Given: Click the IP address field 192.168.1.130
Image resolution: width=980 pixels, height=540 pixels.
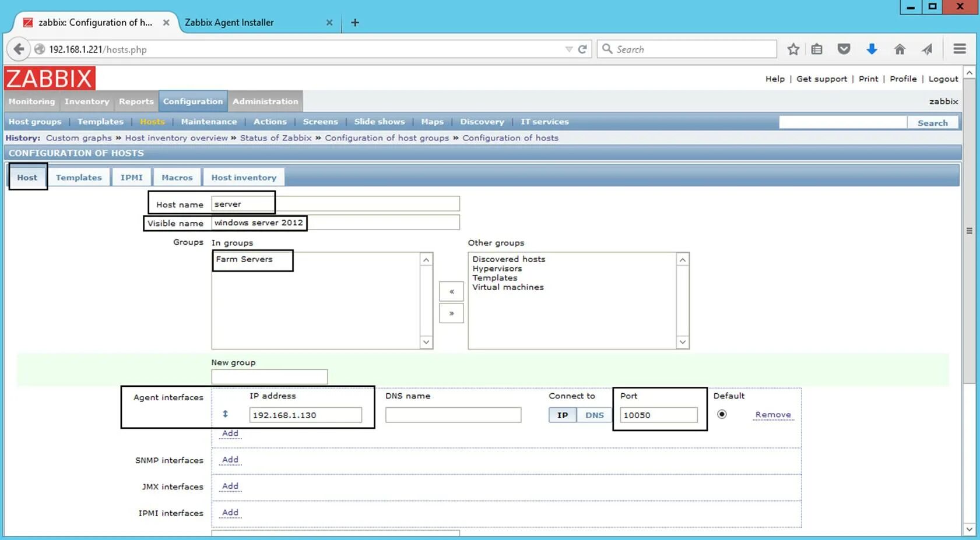Looking at the screenshot, I should click(x=305, y=415).
